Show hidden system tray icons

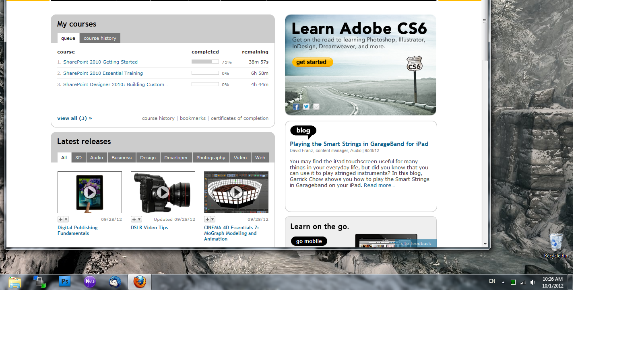503,282
